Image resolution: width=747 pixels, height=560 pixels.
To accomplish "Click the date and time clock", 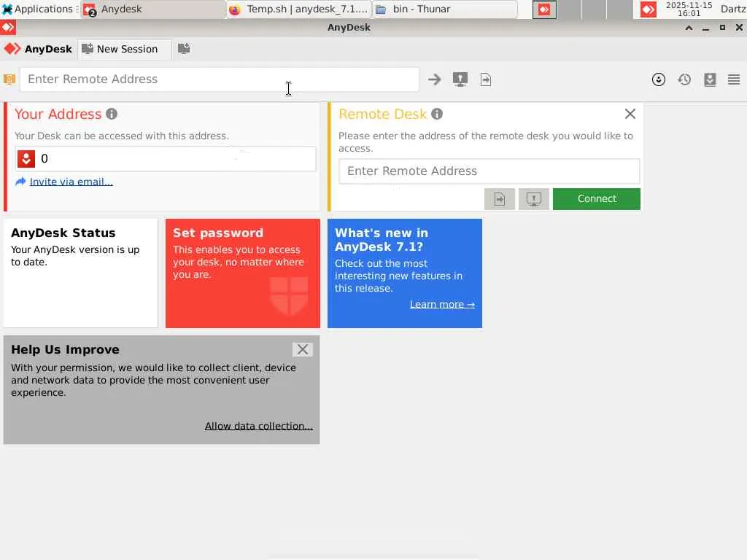I will coord(689,9).
